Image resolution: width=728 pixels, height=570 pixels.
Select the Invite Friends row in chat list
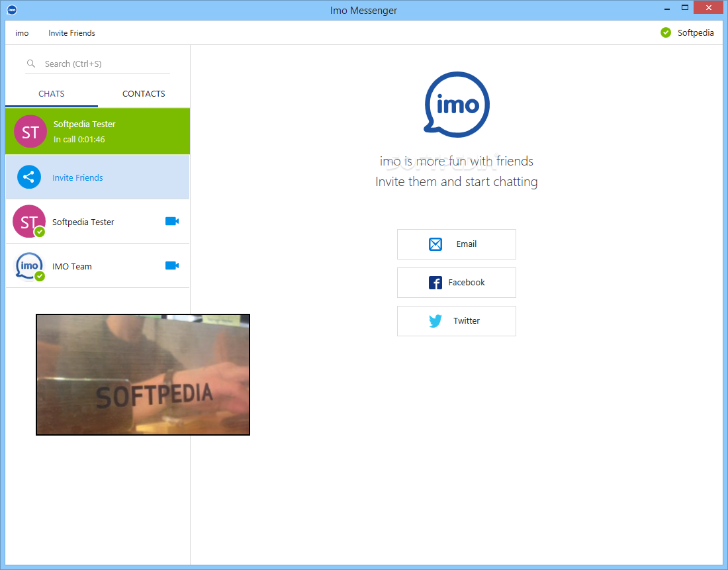97,177
